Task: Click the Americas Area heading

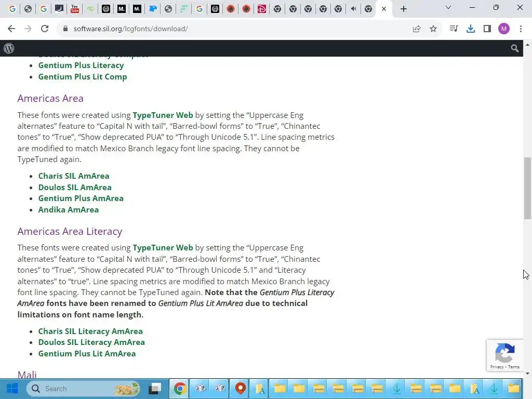Action: coord(50,98)
